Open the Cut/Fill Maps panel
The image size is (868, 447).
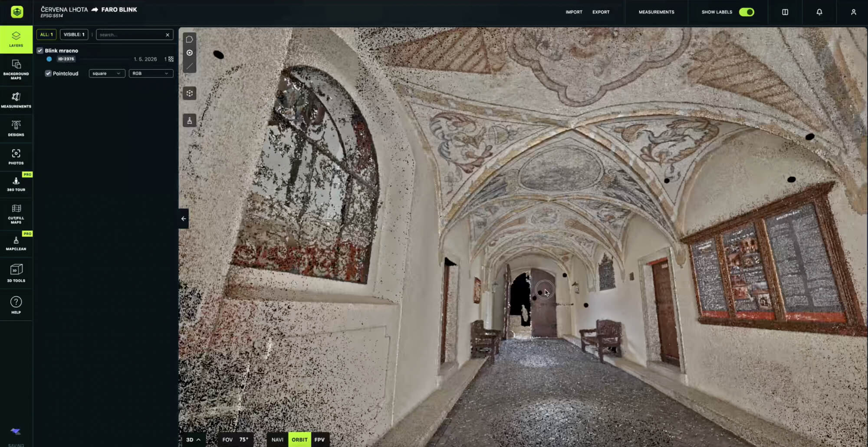click(x=16, y=214)
